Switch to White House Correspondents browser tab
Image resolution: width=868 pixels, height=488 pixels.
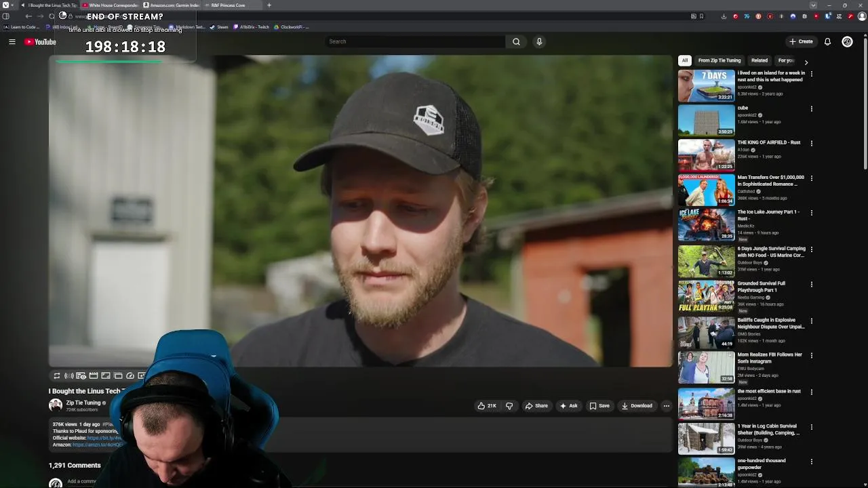coord(110,5)
